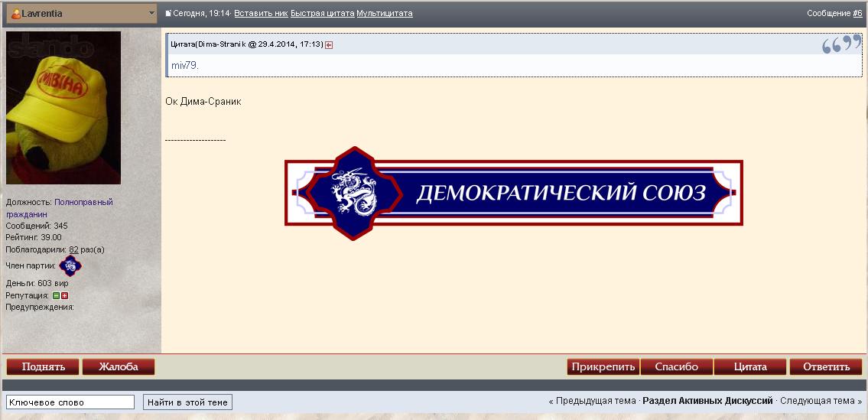The height and width of the screenshot is (420, 868).
Task: Open the Lavrentia user dropdown arrow
Action: [152, 14]
